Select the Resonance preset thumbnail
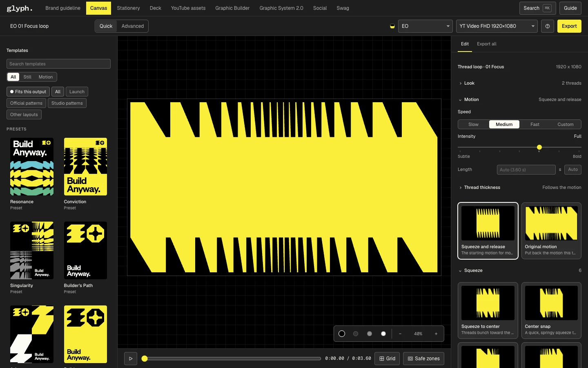Image resolution: width=588 pixels, height=368 pixels. click(x=32, y=167)
